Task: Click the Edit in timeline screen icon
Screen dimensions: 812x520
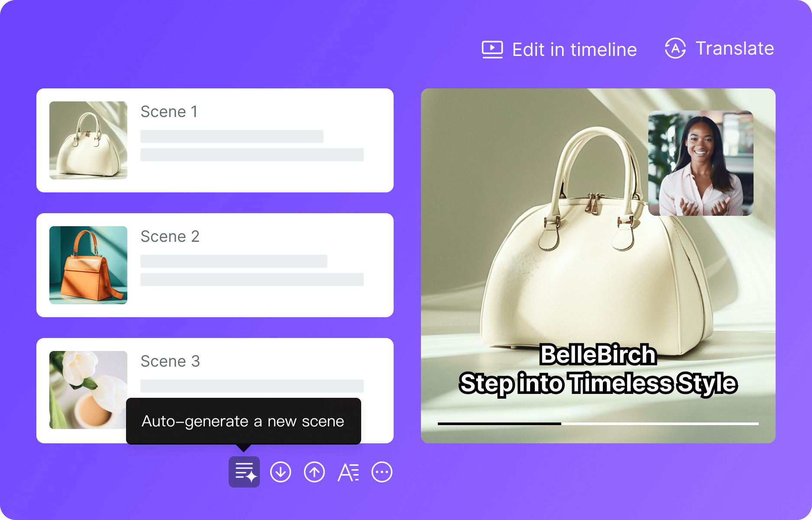Action: click(x=492, y=49)
